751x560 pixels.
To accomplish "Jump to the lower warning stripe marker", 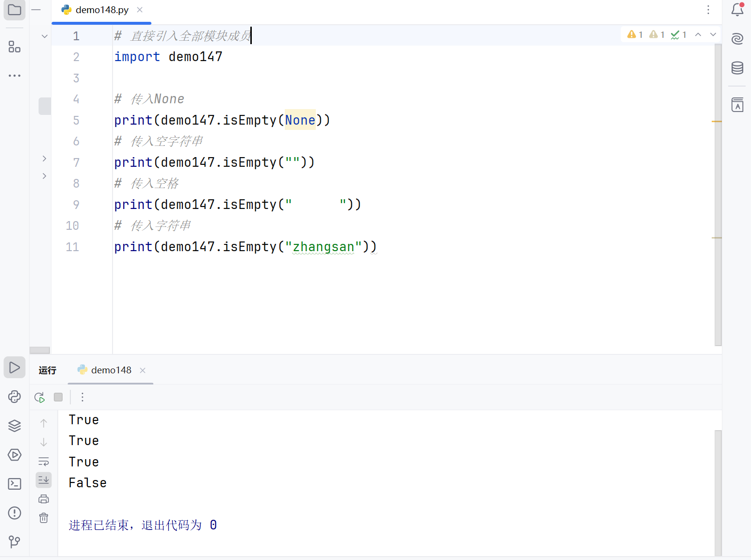I will (717, 238).
